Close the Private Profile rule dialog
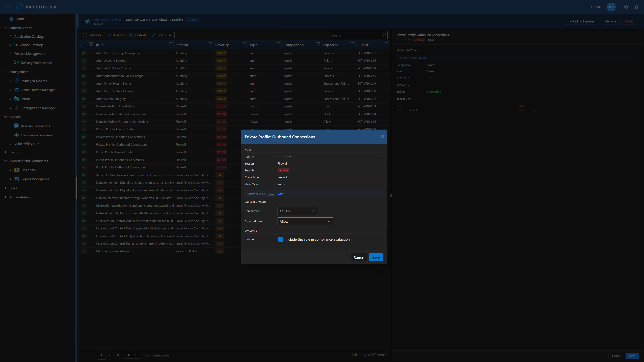The width and height of the screenshot is (644, 362). [x=383, y=137]
